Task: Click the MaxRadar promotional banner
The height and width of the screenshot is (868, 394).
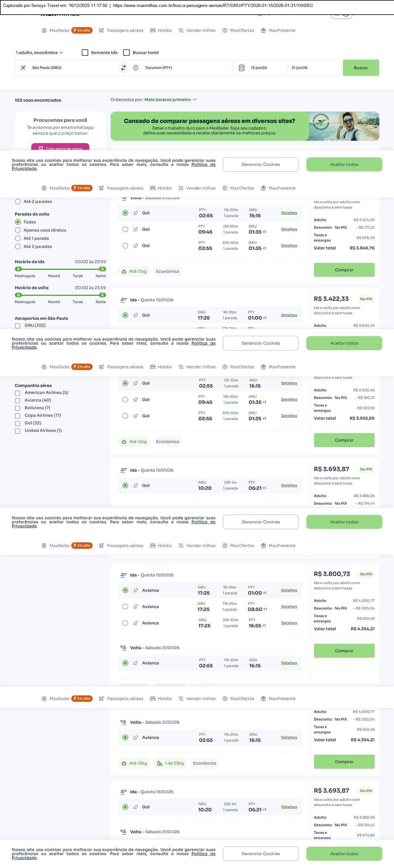Action: [x=245, y=126]
